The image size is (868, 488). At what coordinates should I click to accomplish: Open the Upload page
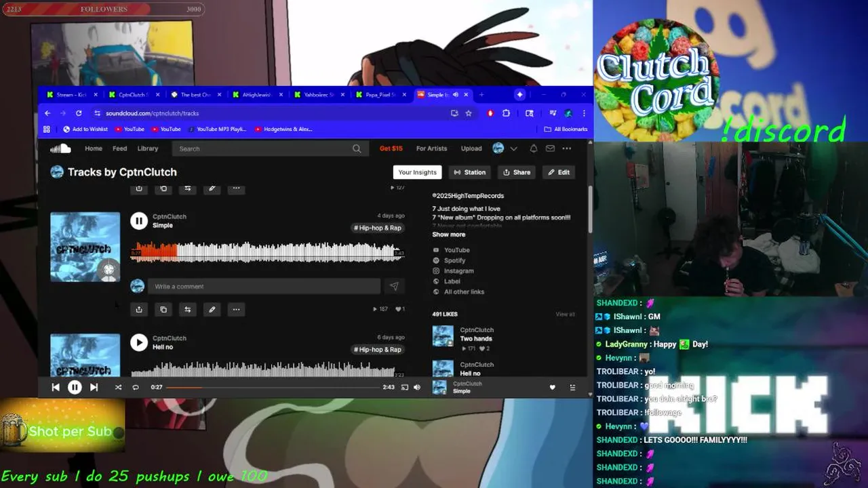coord(471,148)
